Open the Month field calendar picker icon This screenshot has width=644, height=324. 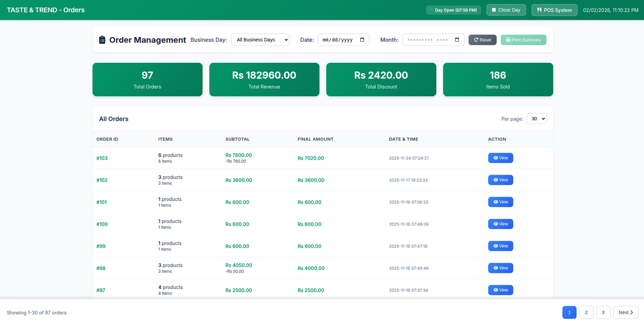click(x=457, y=40)
